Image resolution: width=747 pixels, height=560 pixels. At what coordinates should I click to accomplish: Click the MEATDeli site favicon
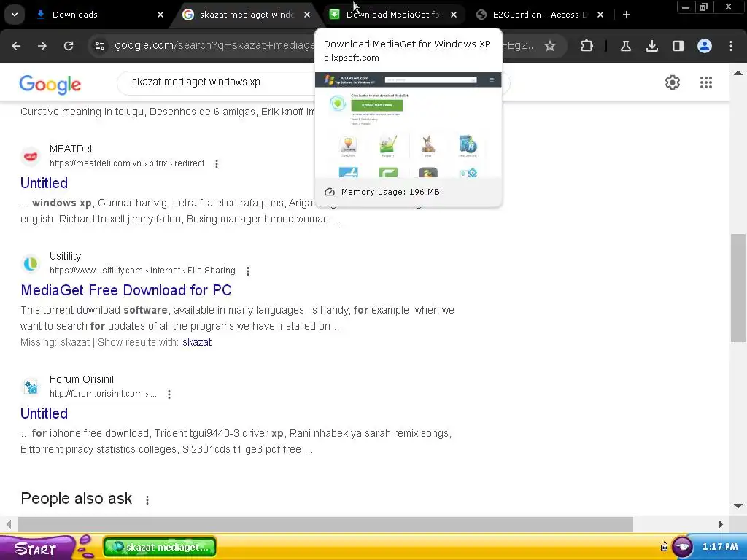tap(31, 156)
